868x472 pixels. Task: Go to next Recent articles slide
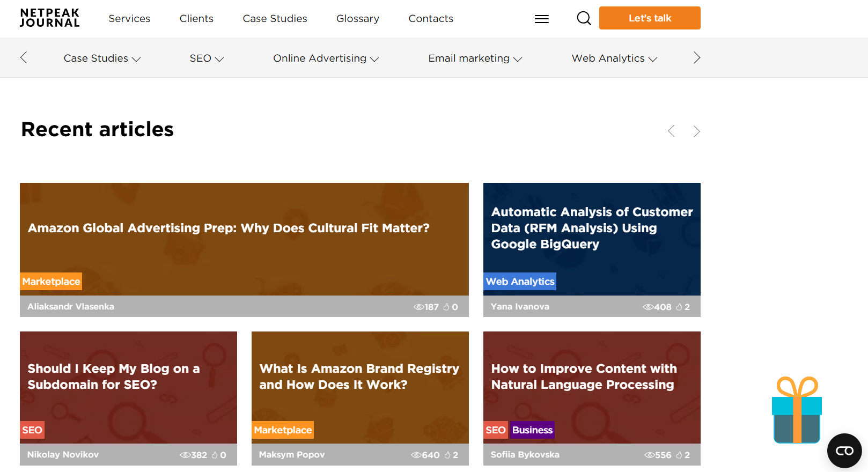pyautogui.click(x=696, y=131)
